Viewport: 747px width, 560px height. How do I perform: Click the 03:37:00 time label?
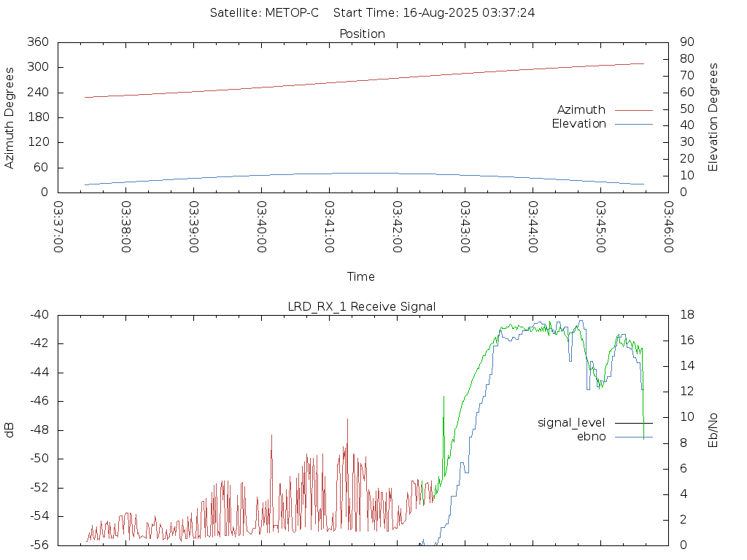[58, 227]
